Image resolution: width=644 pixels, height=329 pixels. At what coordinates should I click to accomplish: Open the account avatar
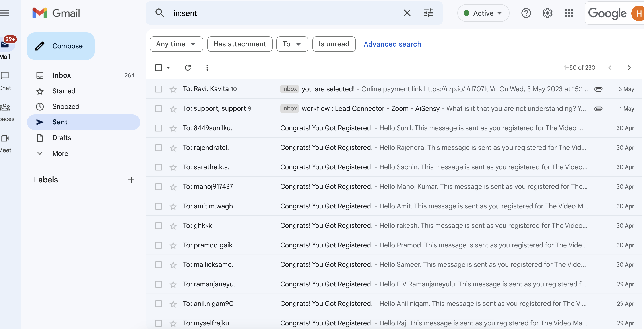638,13
